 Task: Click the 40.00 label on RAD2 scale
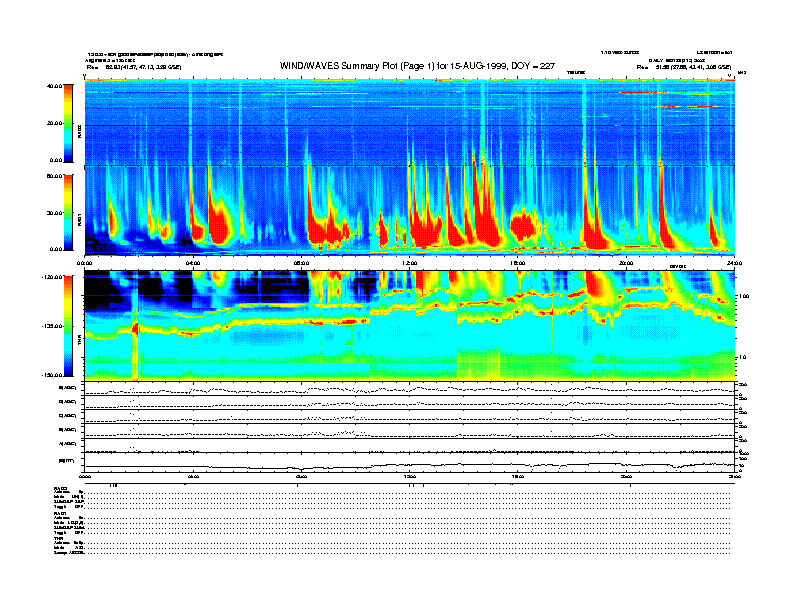(54, 86)
